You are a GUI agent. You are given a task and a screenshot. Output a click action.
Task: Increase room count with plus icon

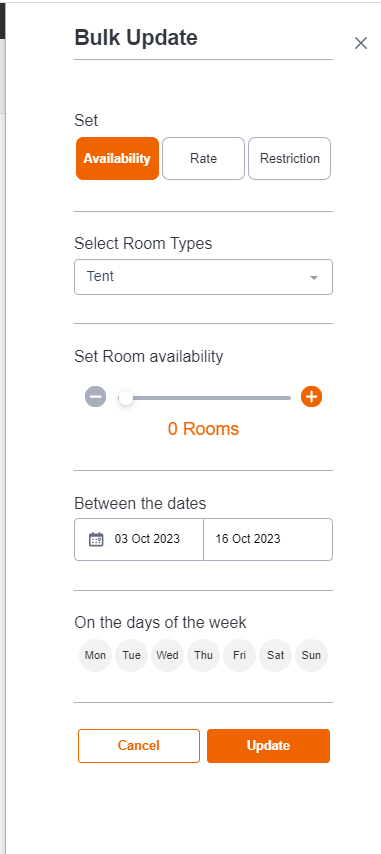click(312, 396)
